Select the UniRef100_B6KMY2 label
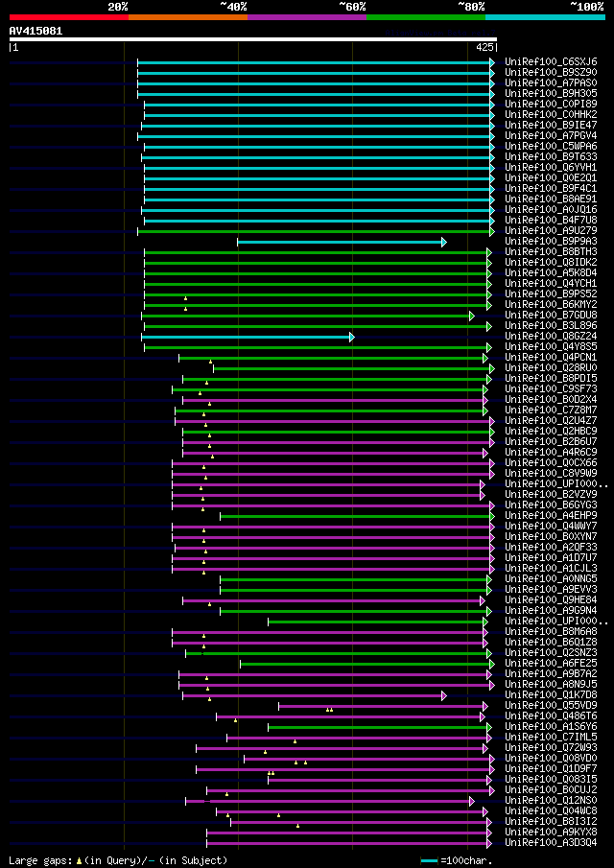Image resolution: width=614 pixels, height=868 pixels. 551,304
